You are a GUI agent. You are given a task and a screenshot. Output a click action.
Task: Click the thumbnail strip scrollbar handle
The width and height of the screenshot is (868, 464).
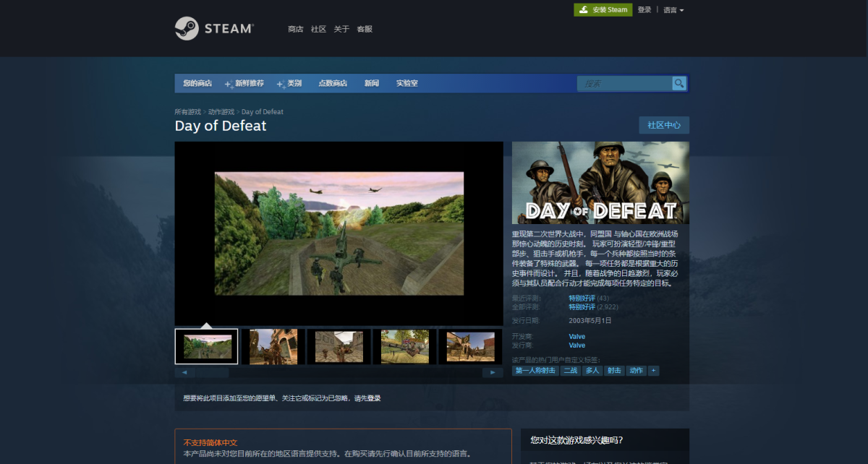tap(213, 372)
